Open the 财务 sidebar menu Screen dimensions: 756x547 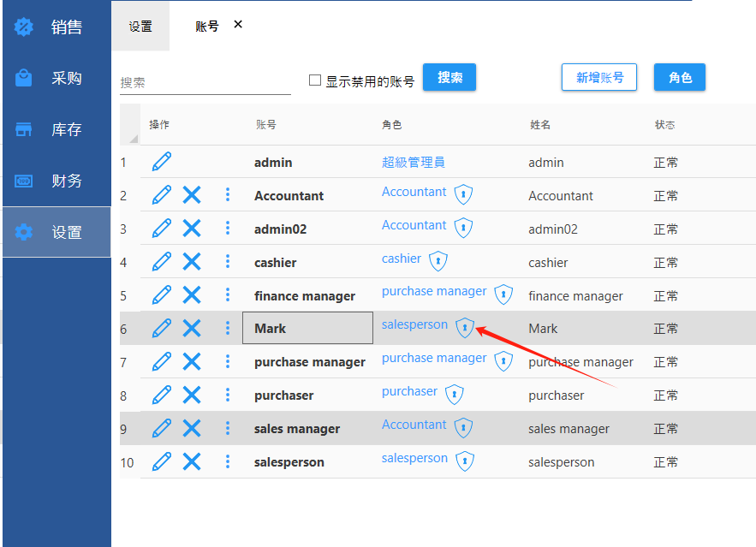click(x=57, y=181)
